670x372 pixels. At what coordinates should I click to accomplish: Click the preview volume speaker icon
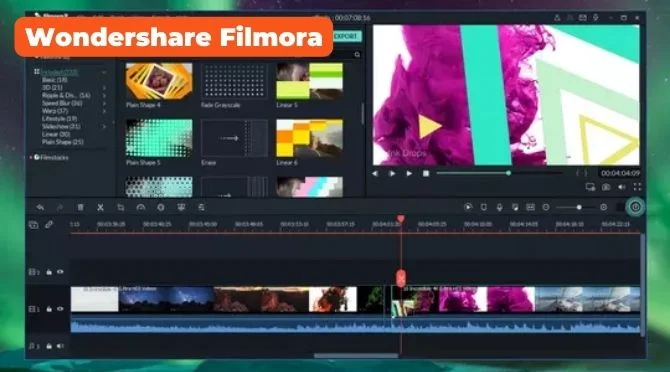pyautogui.click(x=622, y=187)
